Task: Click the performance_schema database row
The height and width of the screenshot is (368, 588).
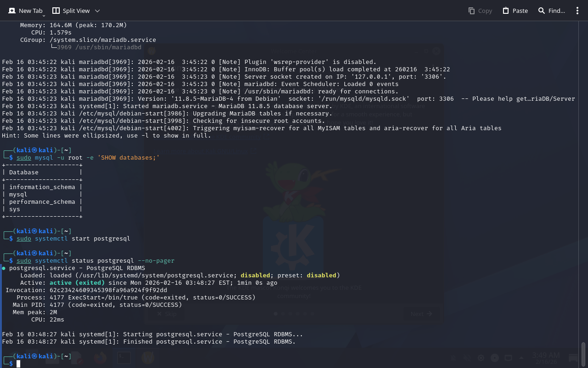Action: click(x=42, y=202)
